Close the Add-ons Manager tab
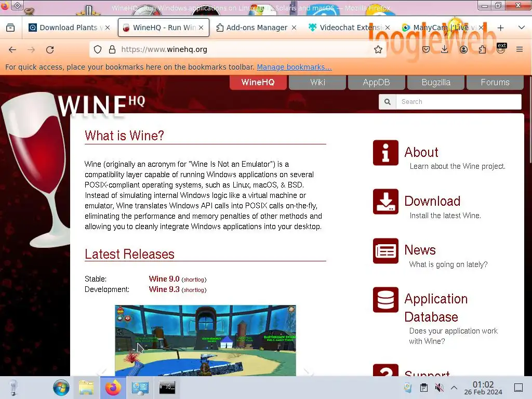532x399 pixels. coord(294,28)
